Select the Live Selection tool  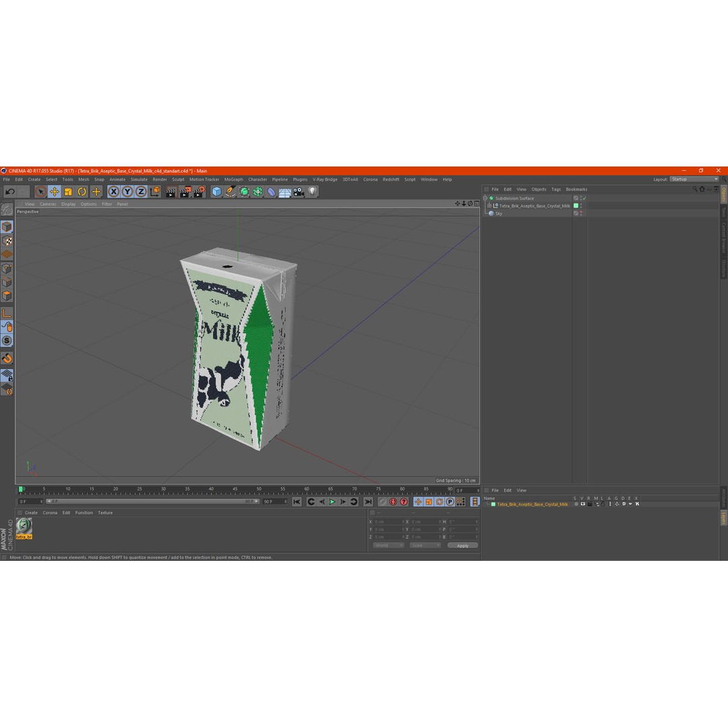(x=41, y=191)
